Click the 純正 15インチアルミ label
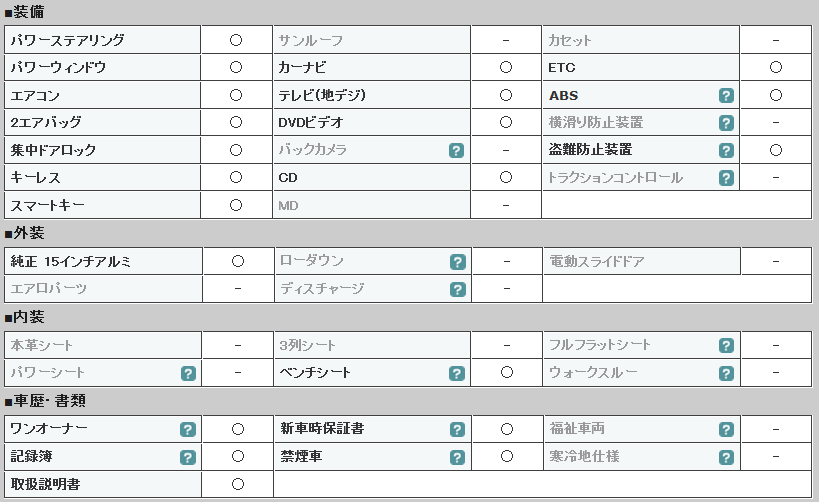The height and width of the screenshot is (502, 819). tap(71, 261)
